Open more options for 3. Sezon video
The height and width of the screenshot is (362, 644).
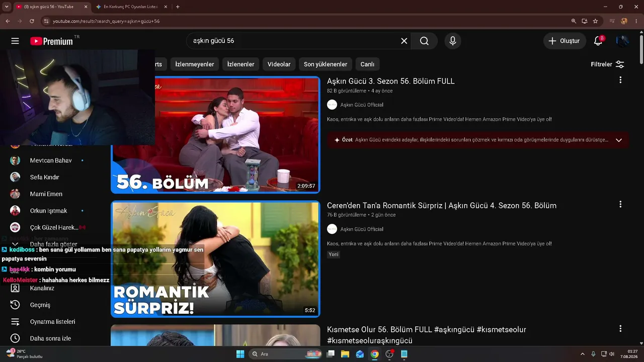click(x=620, y=80)
